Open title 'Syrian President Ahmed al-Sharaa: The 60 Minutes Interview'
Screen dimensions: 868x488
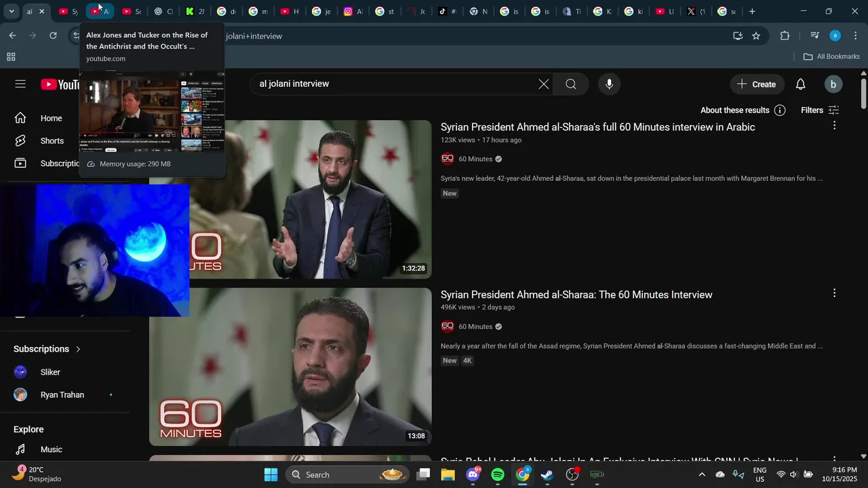[x=576, y=295]
